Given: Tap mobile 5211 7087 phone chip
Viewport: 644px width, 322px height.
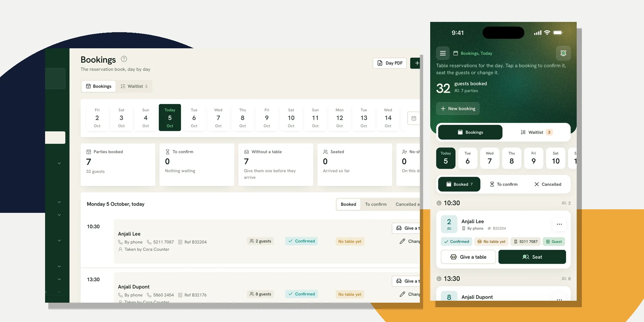Looking at the screenshot, I should coord(526,241).
